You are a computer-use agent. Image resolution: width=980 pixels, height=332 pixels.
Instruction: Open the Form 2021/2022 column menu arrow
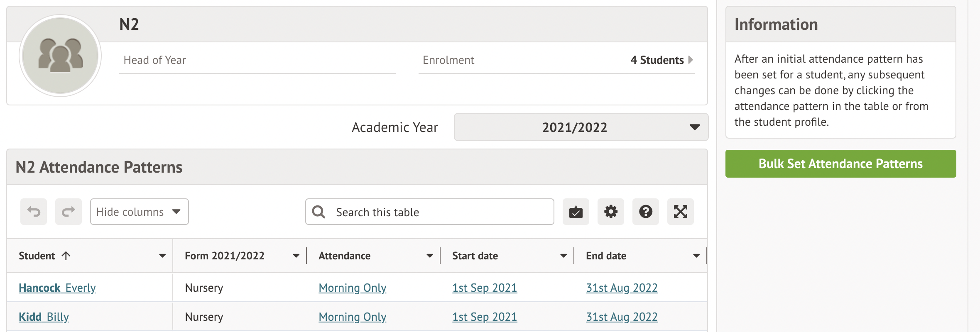click(x=296, y=256)
